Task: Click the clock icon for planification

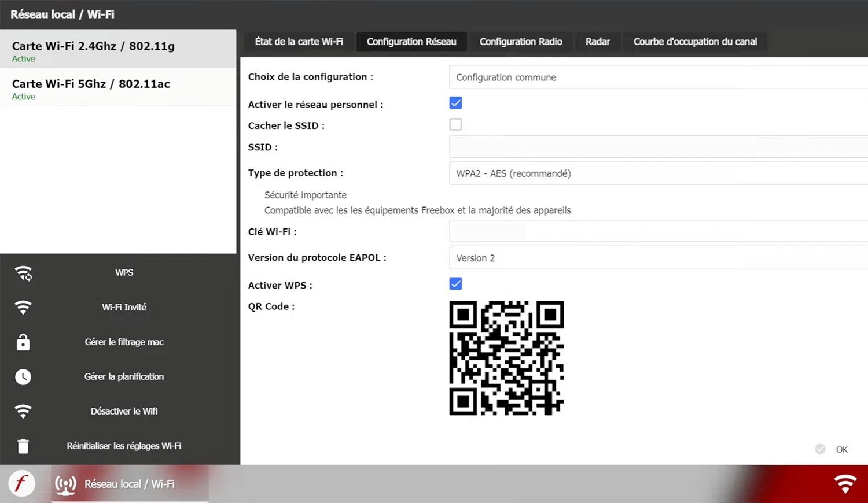Action: click(x=23, y=377)
